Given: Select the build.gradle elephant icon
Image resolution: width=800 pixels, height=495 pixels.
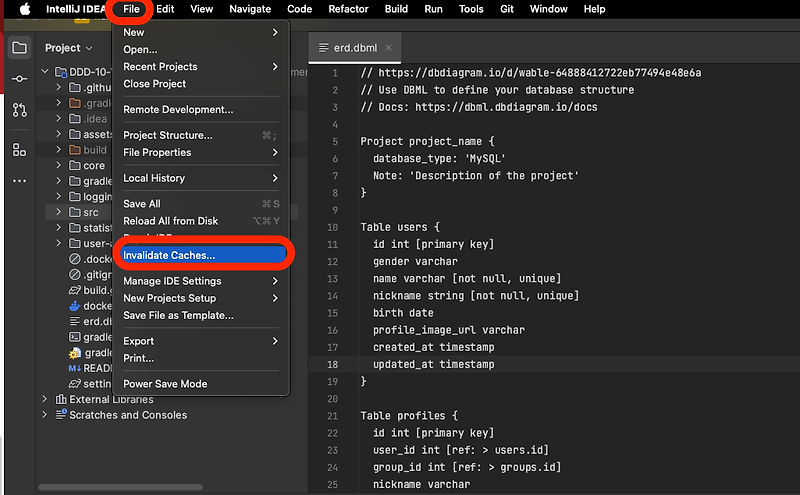Looking at the screenshot, I should pyautogui.click(x=74, y=290).
